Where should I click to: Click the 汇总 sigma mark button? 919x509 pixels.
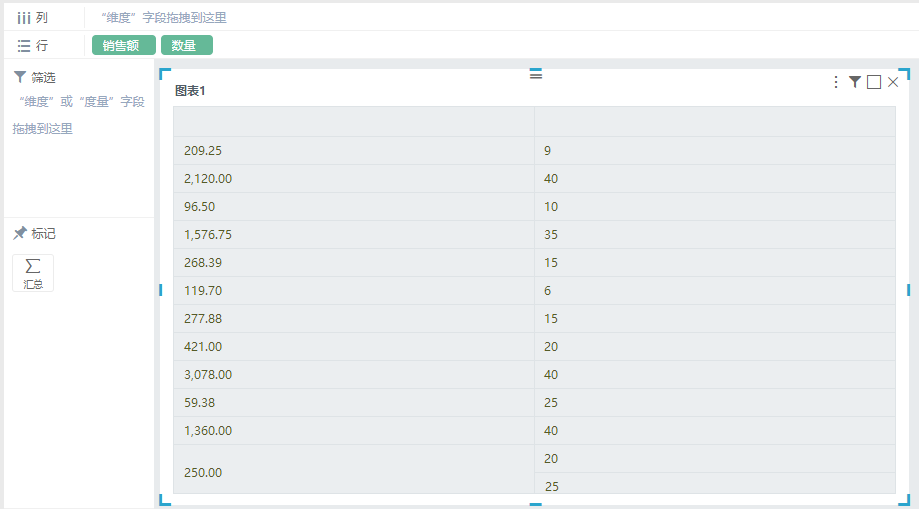(33, 273)
